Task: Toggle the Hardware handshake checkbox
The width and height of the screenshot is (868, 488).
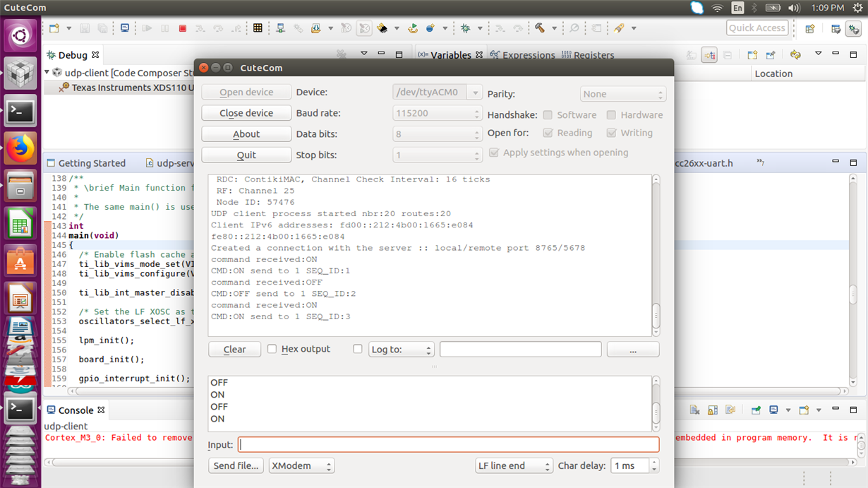Action: click(612, 114)
